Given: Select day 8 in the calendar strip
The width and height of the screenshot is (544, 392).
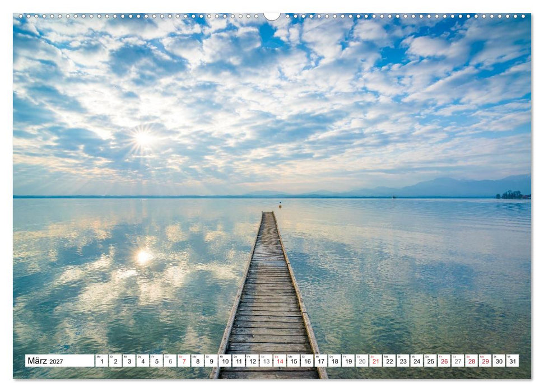Looking at the screenshot, I should pyautogui.click(x=197, y=361).
